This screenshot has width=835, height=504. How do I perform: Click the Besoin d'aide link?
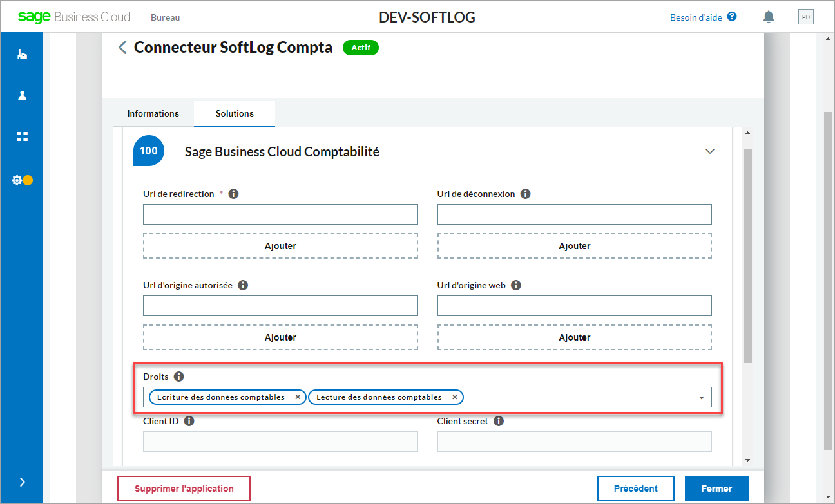click(696, 17)
